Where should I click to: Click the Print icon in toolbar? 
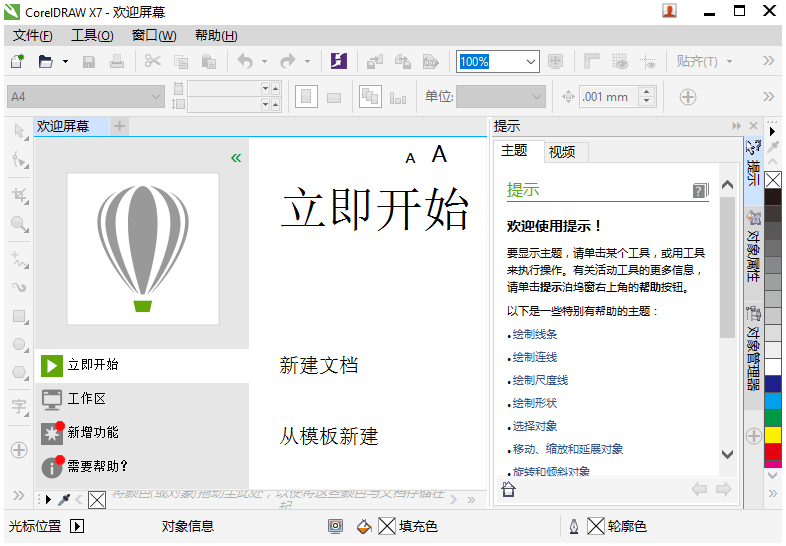117,62
